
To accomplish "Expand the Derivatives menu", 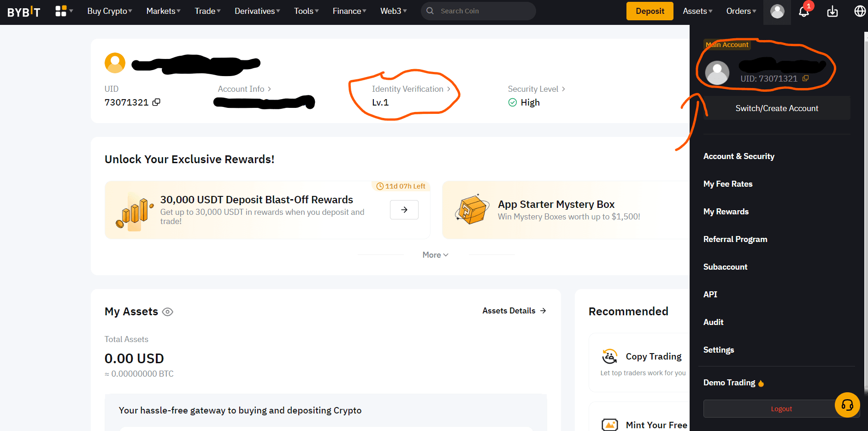I will coord(257,11).
